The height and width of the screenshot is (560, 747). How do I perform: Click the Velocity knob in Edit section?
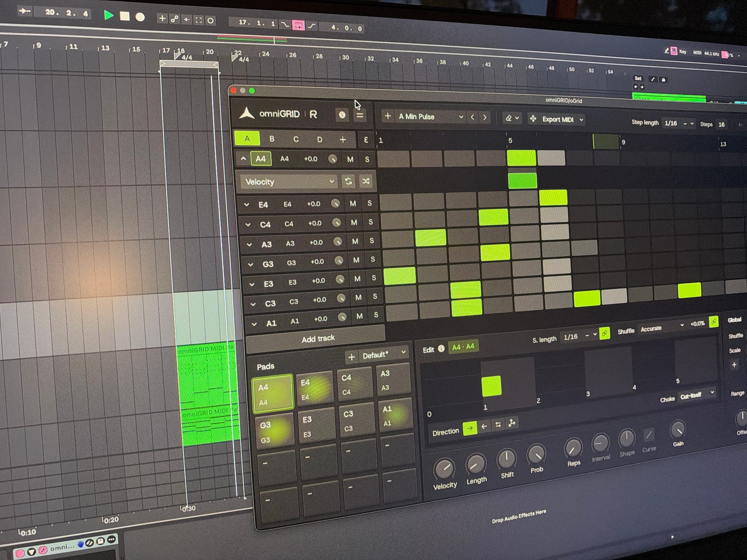point(444,468)
